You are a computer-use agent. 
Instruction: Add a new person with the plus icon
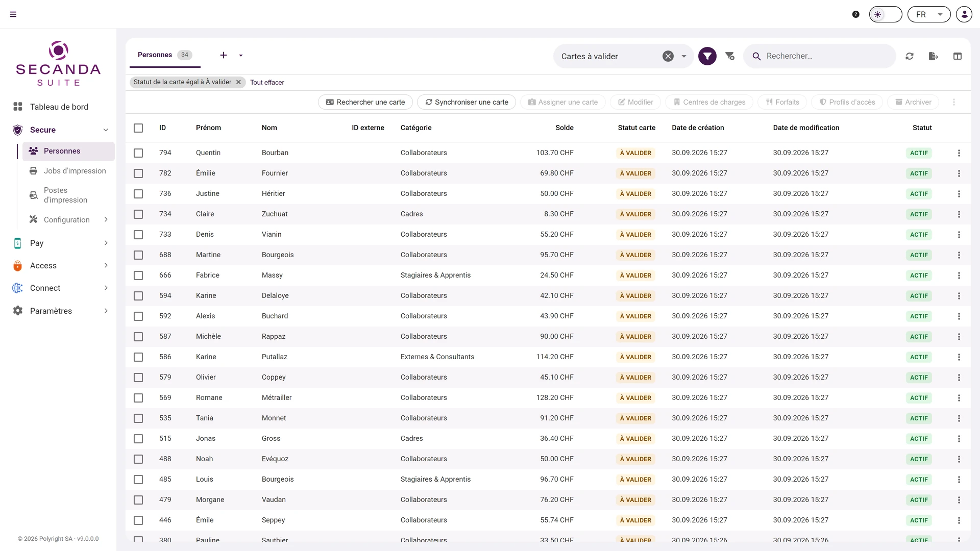tap(224, 55)
